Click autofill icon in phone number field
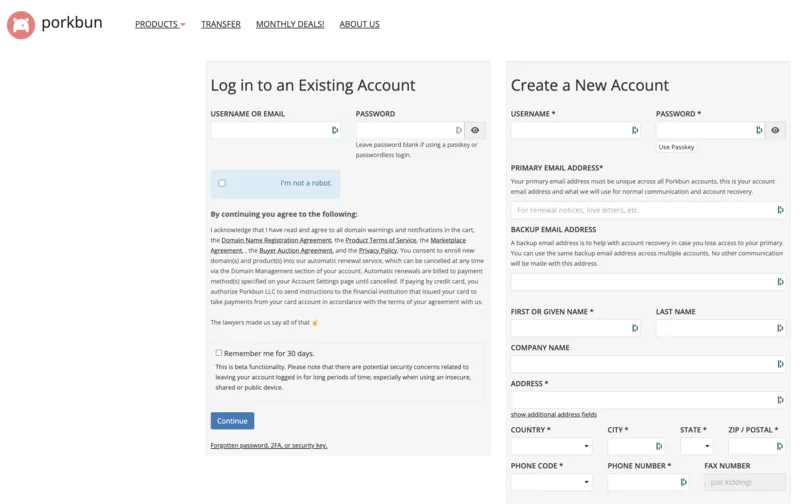The height and width of the screenshot is (504, 800). click(x=683, y=482)
